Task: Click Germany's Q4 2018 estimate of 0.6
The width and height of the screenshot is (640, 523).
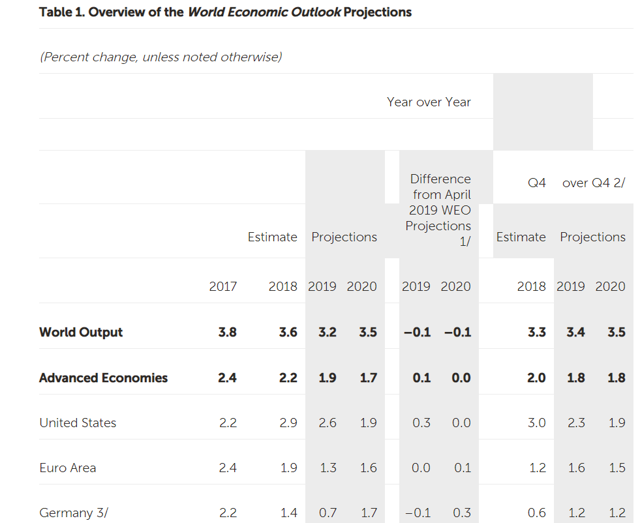Action: click(x=536, y=513)
